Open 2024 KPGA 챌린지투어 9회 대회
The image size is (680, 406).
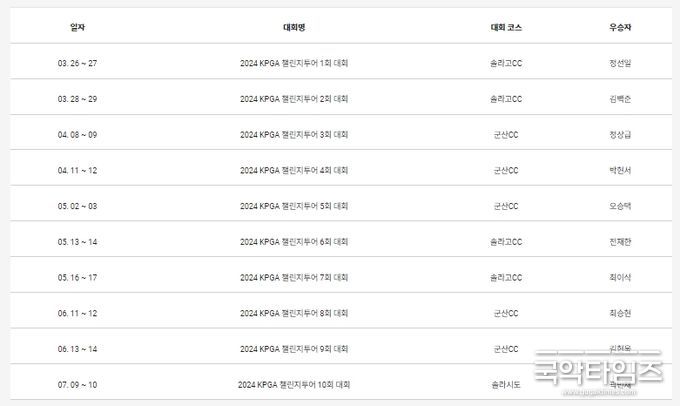(294, 349)
